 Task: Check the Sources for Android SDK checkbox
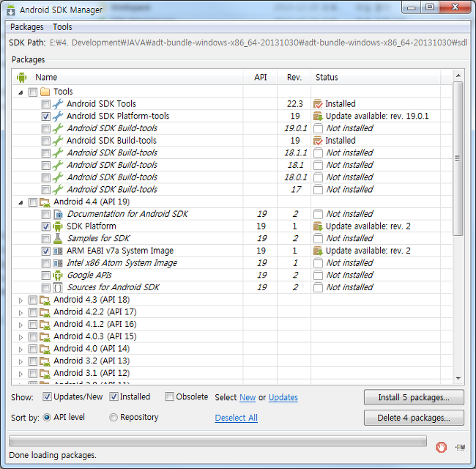pos(46,288)
